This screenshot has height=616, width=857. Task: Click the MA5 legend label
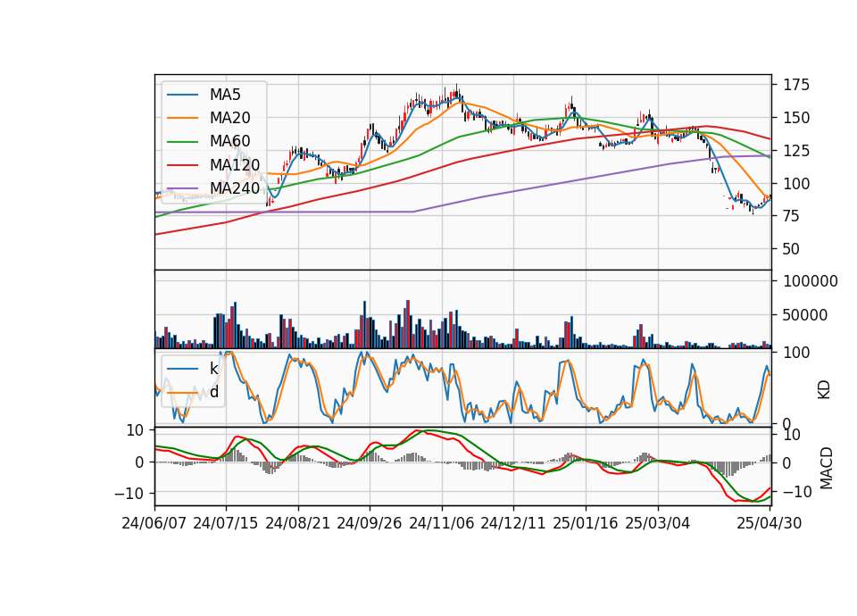coord(225,95)
